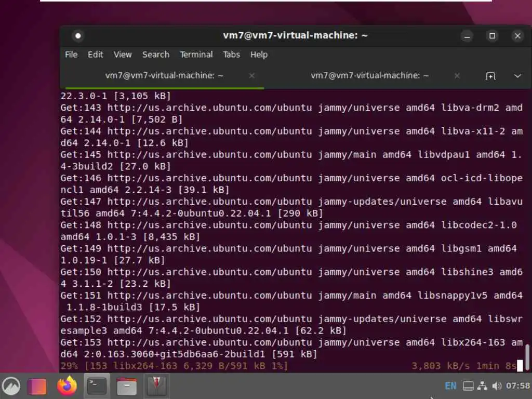
Task: Click the pink-orange gradient taskbar icon
Action: tap(37, 387)
